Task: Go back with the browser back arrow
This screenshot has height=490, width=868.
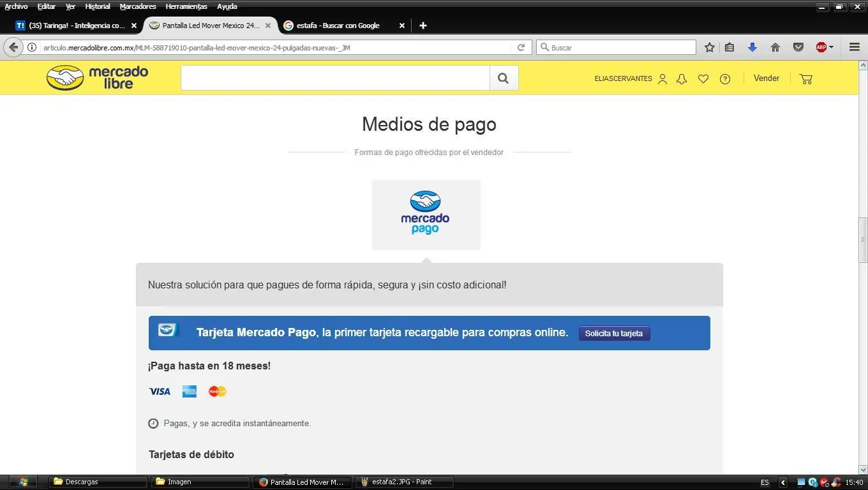Action: tap(13, 47)
